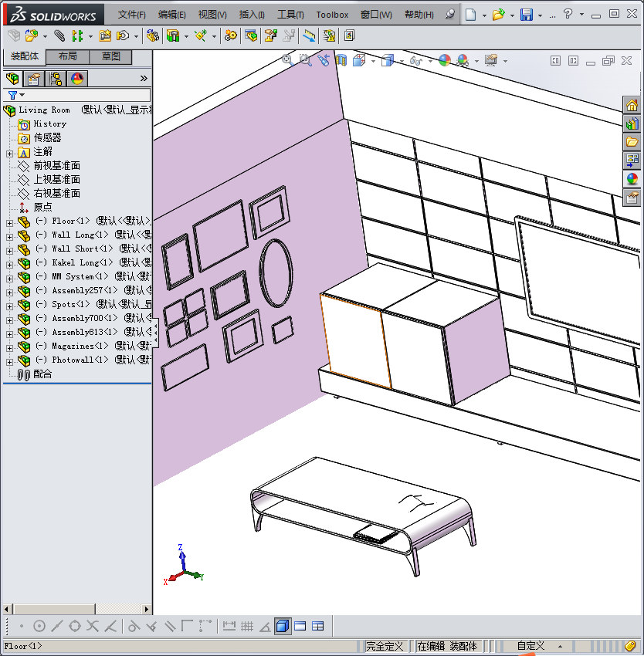The height and width of the screenshot is (656, 644).
Task: Open the Toolbox menu
Action: [332, 15]
